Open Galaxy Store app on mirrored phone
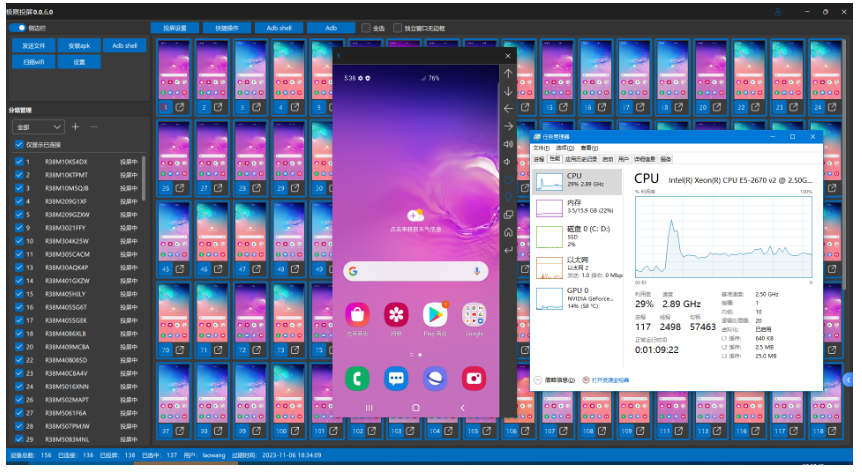Viewport: 862px width, 475px height. click(357, 314)
